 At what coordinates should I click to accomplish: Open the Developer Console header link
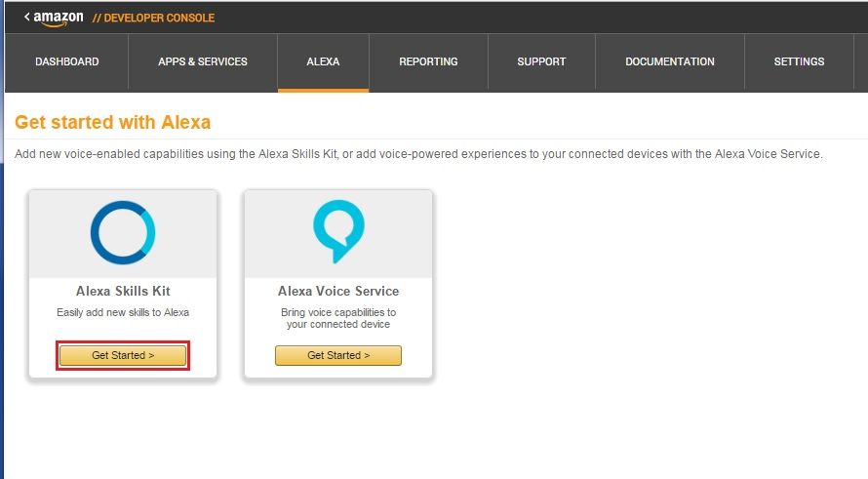(x=154, y=18)
